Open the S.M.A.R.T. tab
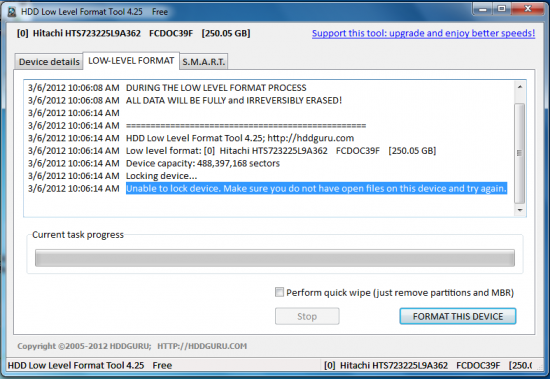This screenshot has height=379, width=550. [203, 62]
